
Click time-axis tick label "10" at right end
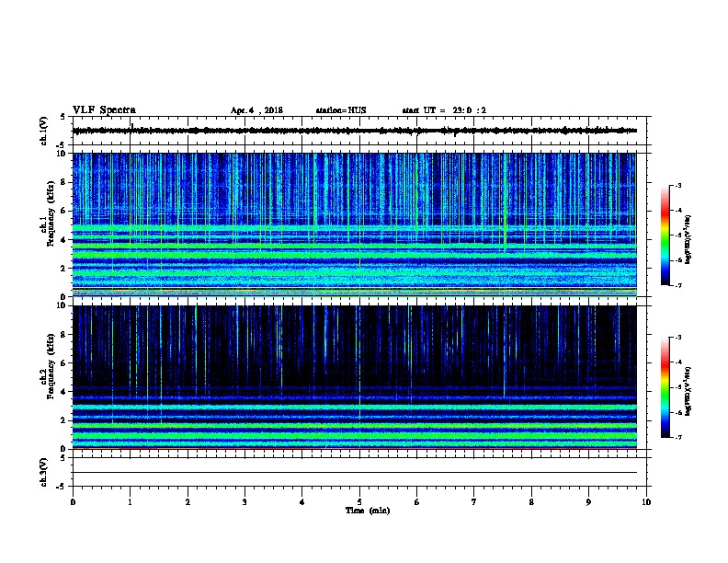pos(646,502)
